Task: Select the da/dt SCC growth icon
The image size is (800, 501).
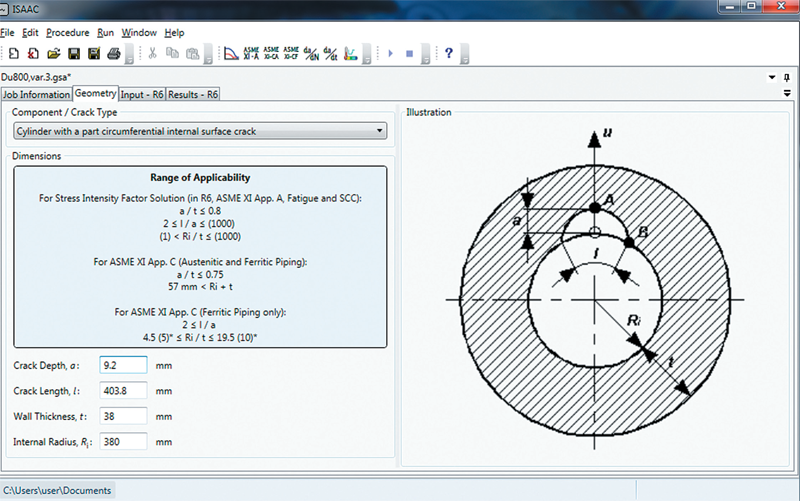Action: tap(331, 53)
